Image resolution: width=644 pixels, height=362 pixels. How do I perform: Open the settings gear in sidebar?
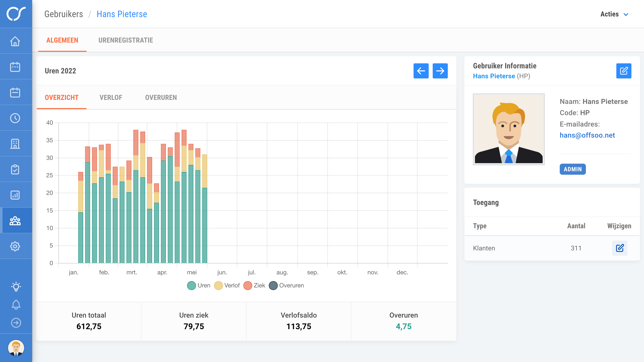15,246
